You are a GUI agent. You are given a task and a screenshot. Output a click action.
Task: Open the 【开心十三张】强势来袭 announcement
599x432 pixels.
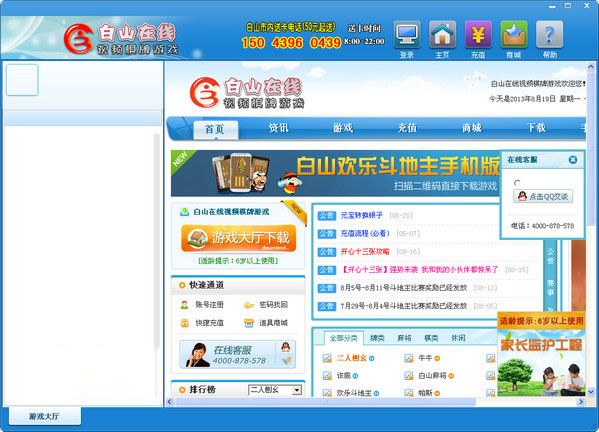coord(419,270)
